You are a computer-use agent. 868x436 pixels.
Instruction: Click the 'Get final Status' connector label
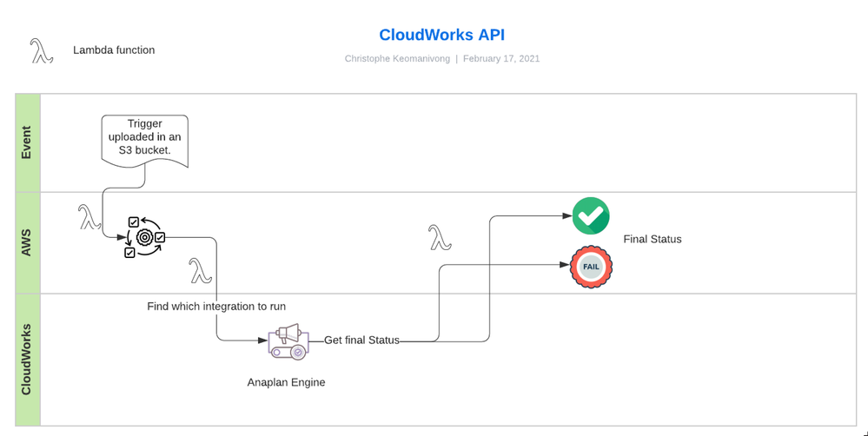click(361, 340)
